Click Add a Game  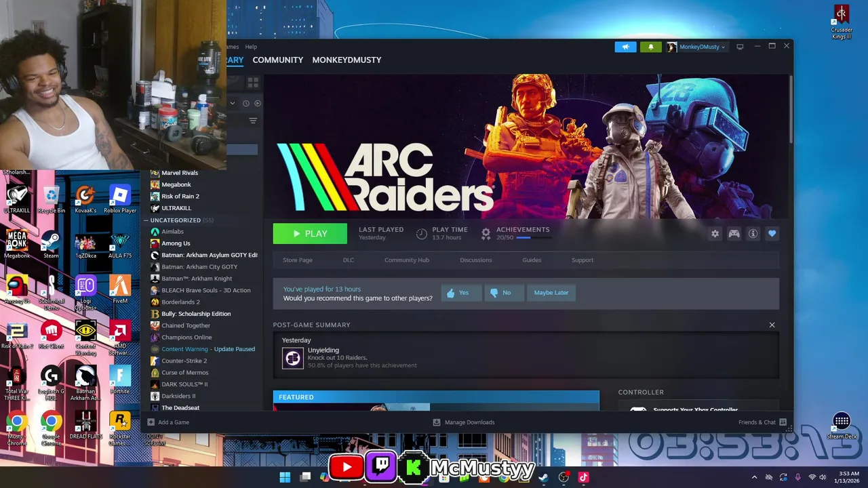(168, 422)
